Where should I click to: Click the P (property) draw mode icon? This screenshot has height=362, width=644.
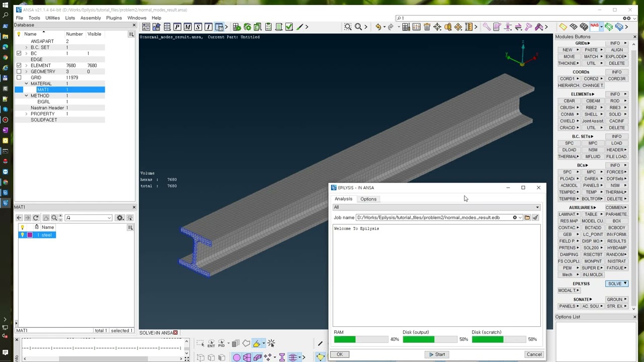click(177, 27)
